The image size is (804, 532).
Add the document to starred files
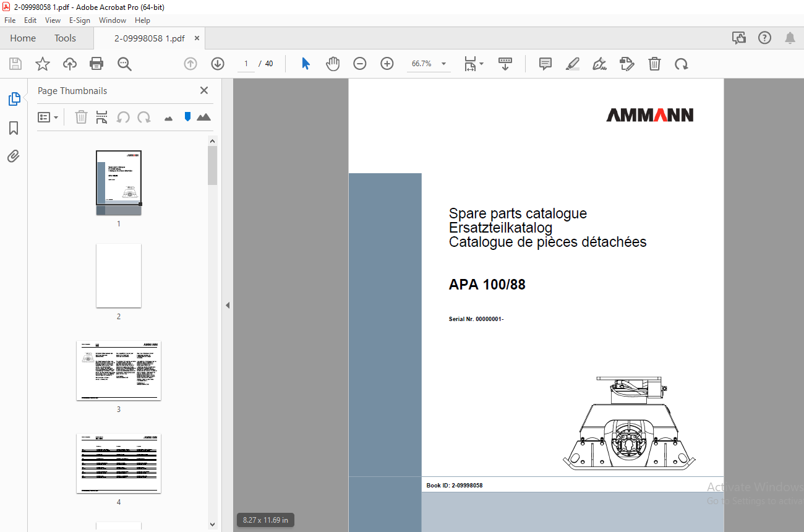point(43,64)
